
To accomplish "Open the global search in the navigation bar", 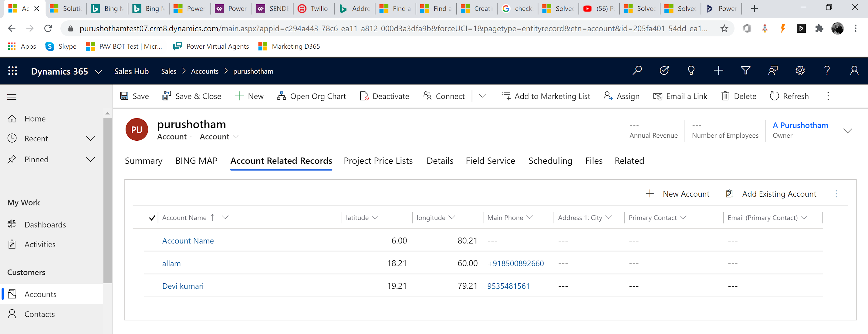I will [x=637, y=71].
